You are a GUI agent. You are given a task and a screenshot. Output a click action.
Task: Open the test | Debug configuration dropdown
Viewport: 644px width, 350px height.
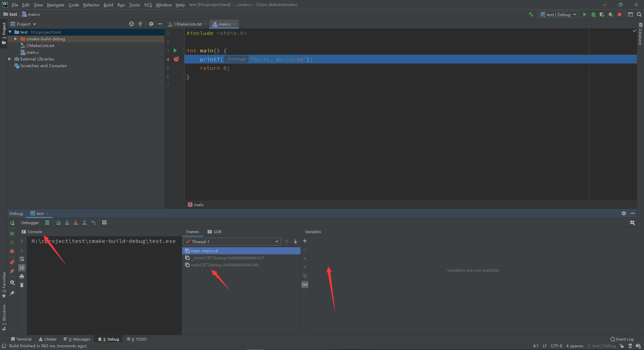coord(558,14)
